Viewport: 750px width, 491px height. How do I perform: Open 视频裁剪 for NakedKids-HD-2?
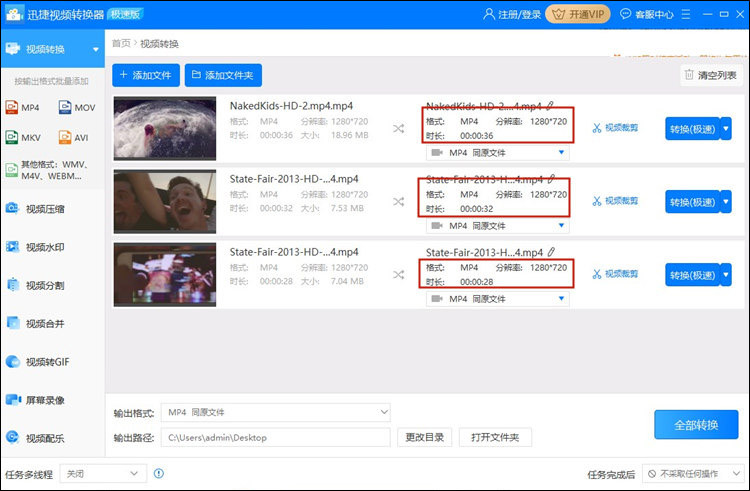pos(615,128)
